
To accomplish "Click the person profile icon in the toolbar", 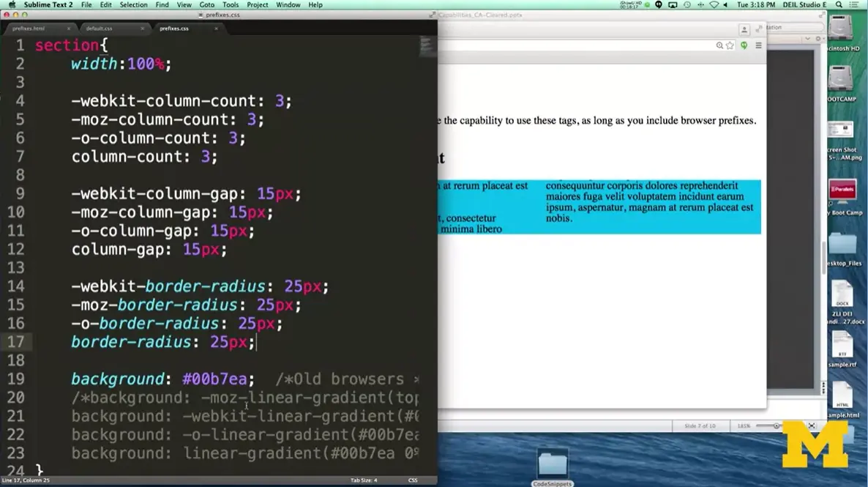I will [744, 29].
